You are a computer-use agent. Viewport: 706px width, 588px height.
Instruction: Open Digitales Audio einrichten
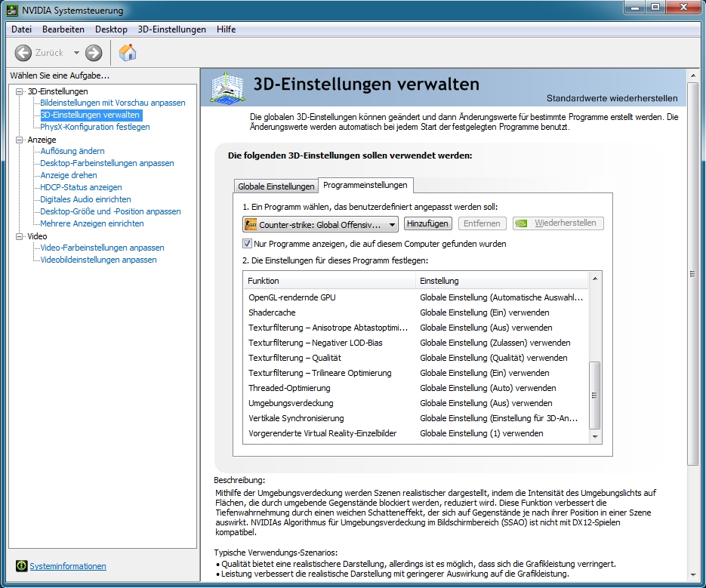click(x=85, y=199)
